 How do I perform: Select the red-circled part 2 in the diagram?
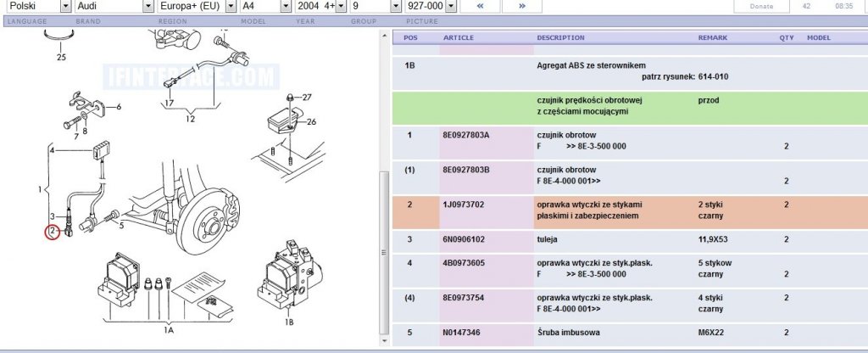pos(52,231)
